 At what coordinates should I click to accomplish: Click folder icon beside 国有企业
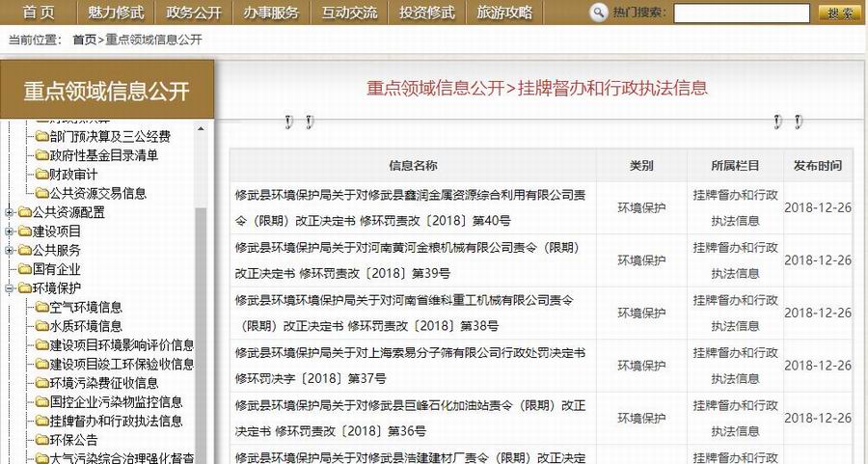point(25,269)
